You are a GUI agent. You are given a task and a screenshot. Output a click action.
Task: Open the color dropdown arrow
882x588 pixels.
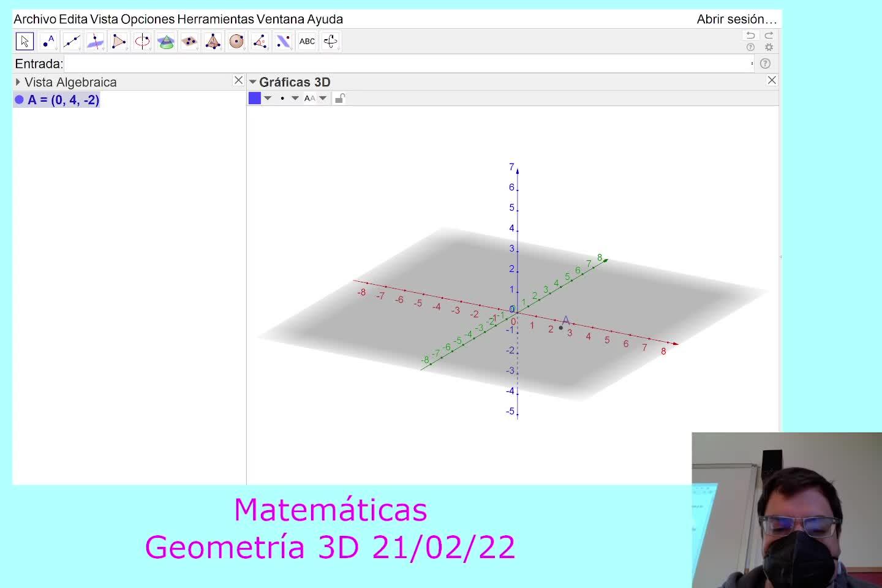pyautogui.click(x=268, y=98)
